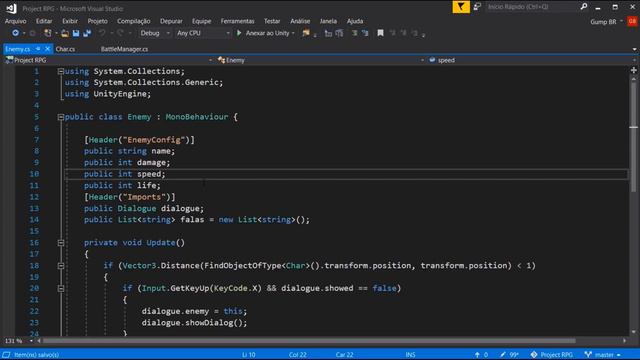Click the scroll right arrow of horizontal scrollbar
Viewport: 640px width, 360px height.
point(624,341)
